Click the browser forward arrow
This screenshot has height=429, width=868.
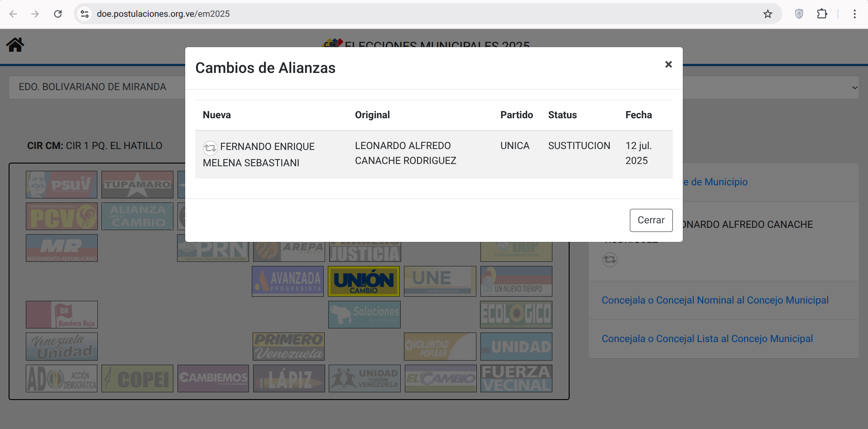(x=35, y=14)
